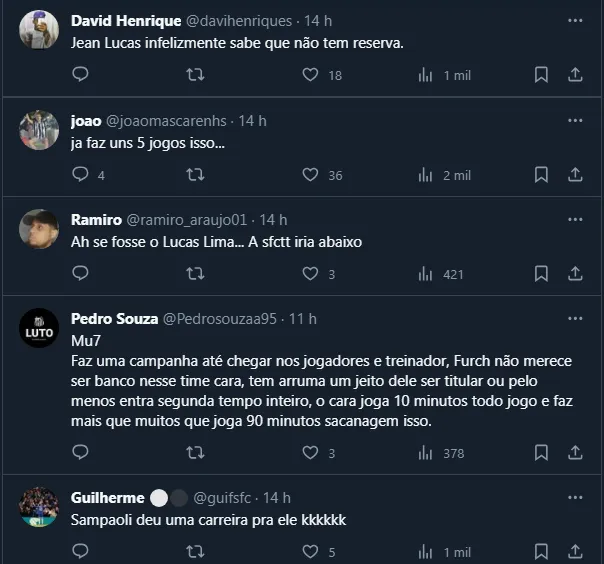Open more options on Pedro Souza's tweet
The width and height of the screenshot is (604, 564).
coord(575,318)
